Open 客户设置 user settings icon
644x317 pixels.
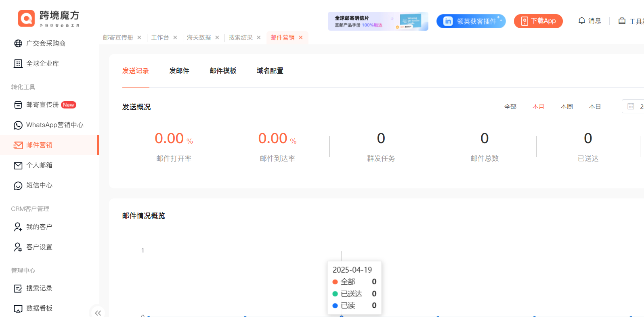click(x=18, y=247)
